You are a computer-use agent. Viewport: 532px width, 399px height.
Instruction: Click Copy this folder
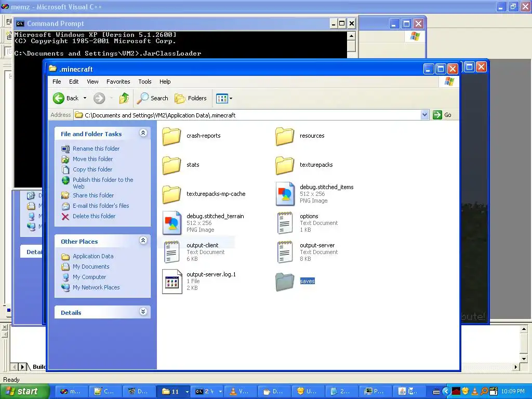tap(92, 169)
